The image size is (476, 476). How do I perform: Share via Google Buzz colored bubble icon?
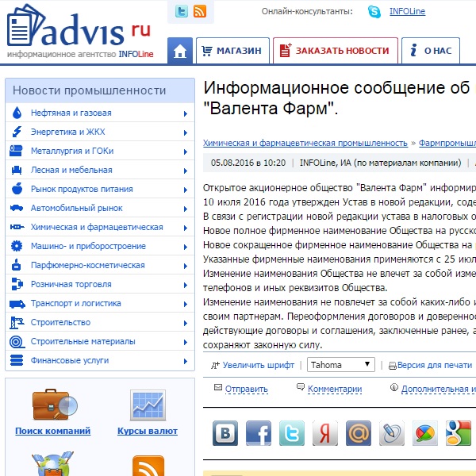[x=425, y=433]
